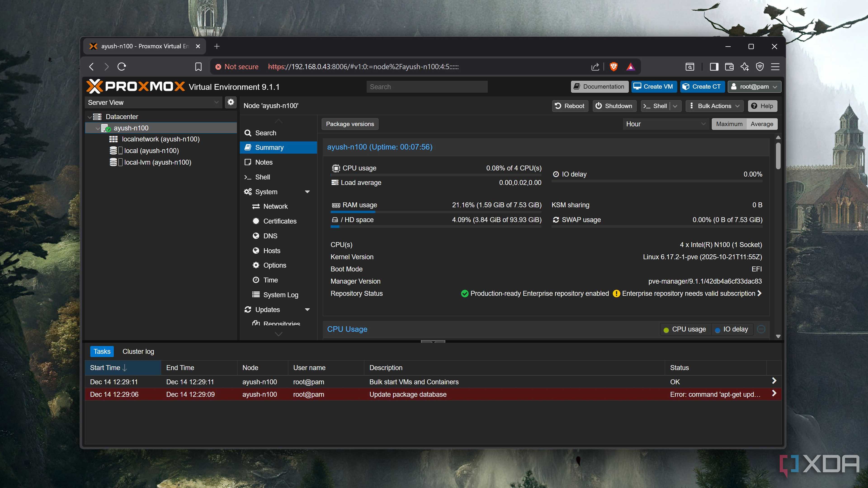Open Network under System
The width and height of the screenshot is (868, 488).
[x=278, y=206]
